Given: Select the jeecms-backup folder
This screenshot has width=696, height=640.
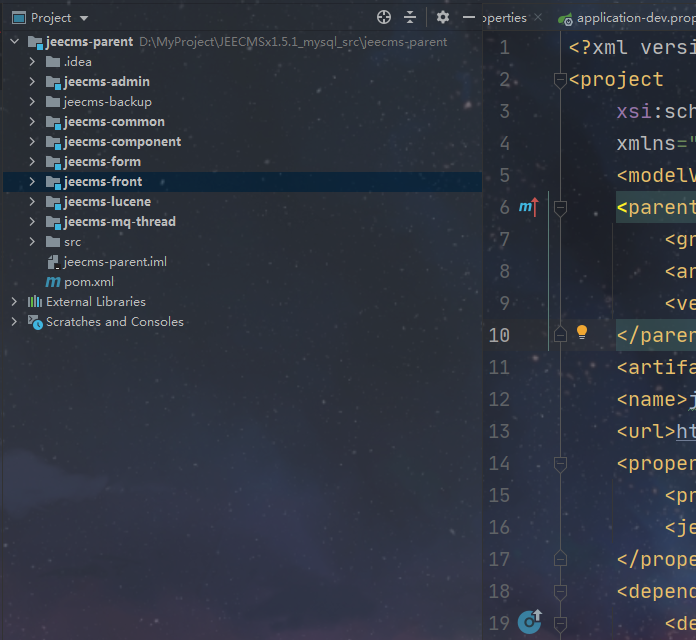Looking at the screenshot, I should pyautogui.click(x=107, y=102).
